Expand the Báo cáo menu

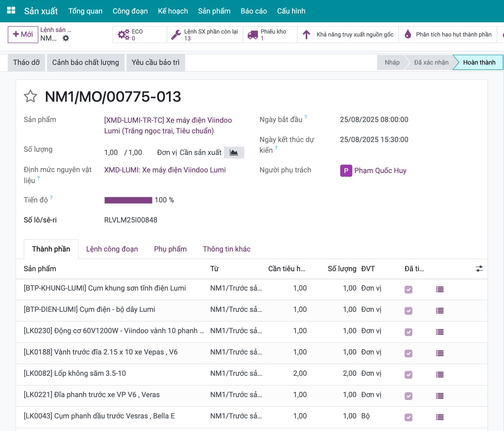pos(254,11)
